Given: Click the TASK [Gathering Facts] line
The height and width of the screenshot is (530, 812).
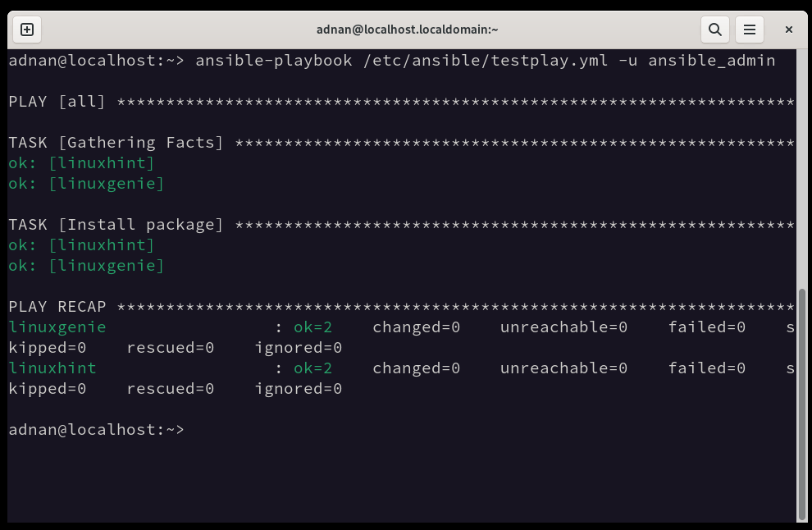Looking at the screenshot, I should coord(401,143).
